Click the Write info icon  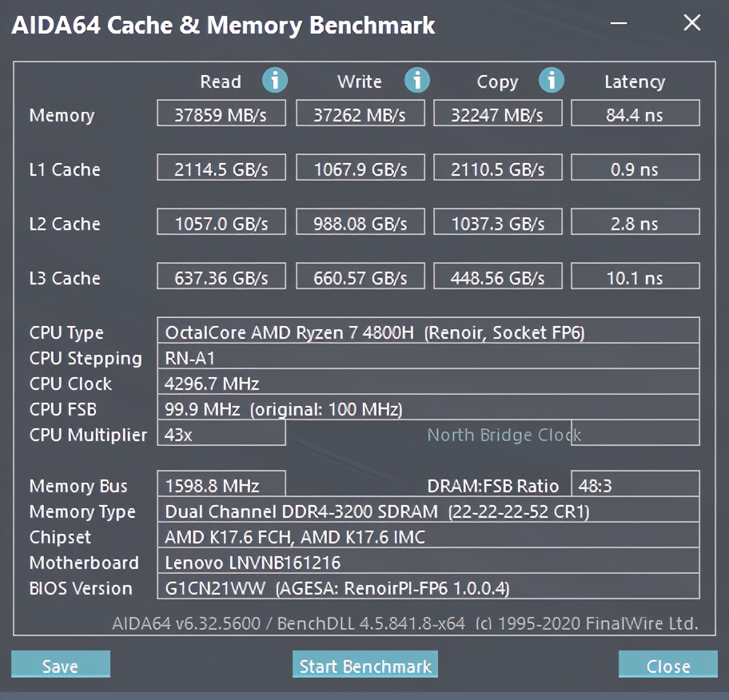point(416,80)
